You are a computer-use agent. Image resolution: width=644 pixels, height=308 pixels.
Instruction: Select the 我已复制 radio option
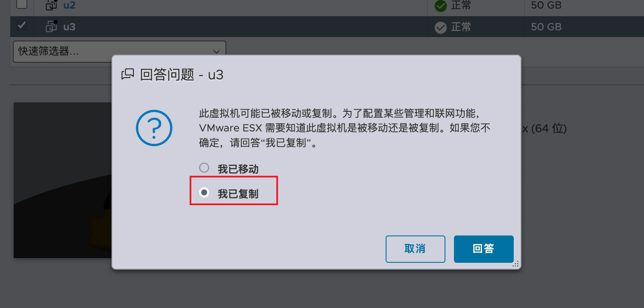pyautogui.click(x=204, y=192)
